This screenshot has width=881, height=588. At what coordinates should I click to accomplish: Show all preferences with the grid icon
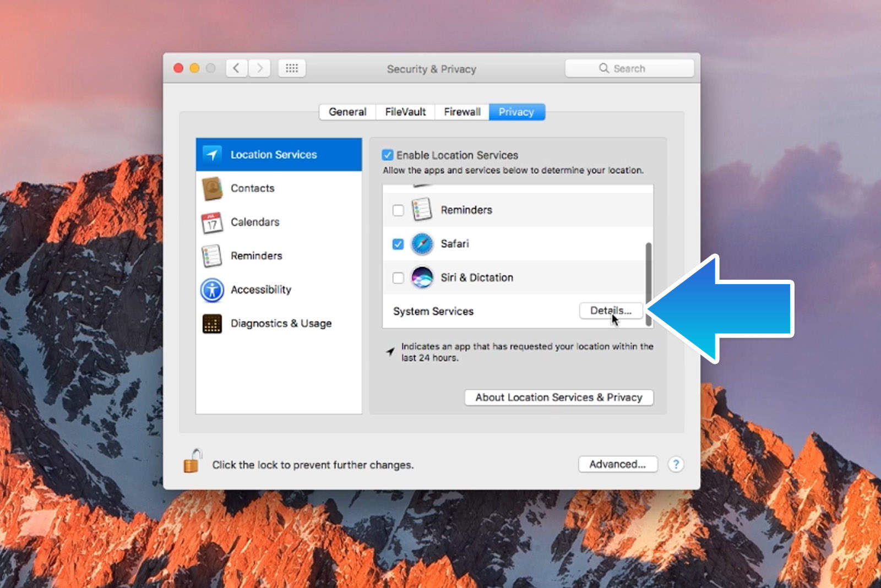pyautogui.click(x=292, y=68)
